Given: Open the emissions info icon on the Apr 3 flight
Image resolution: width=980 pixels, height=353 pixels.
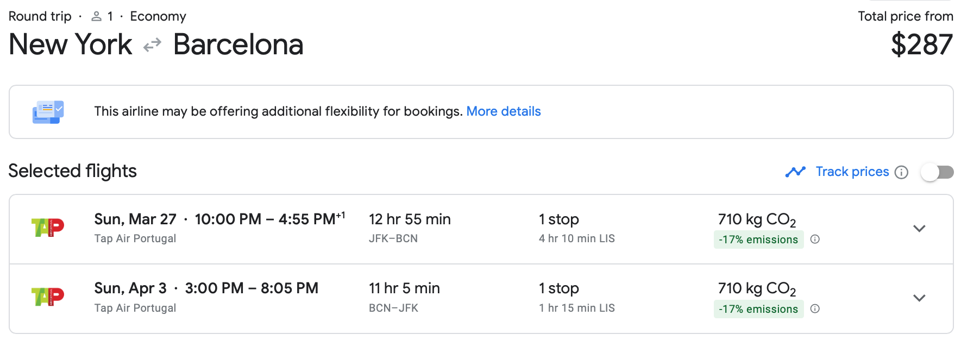Looking at the screenshot, I should 815,308.
